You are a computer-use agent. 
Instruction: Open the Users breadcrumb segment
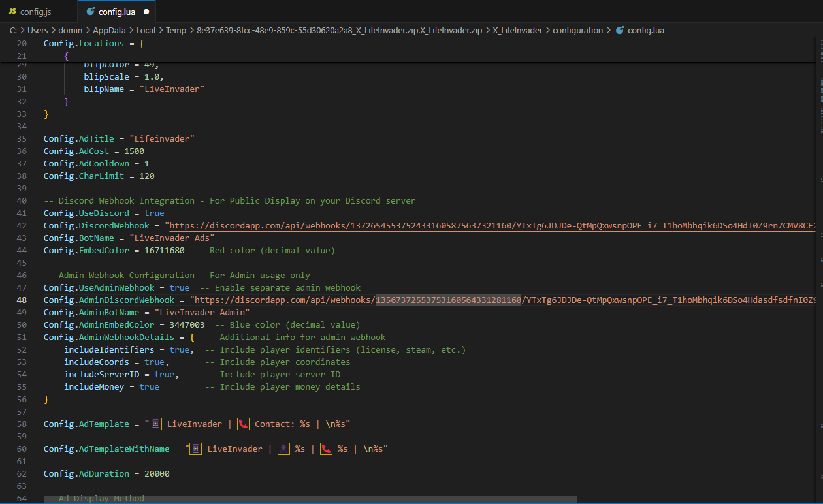tap(38, 30)
